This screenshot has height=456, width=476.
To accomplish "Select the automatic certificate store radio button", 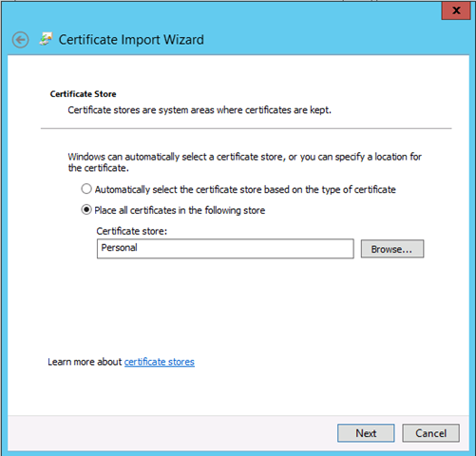I will 86,189.
